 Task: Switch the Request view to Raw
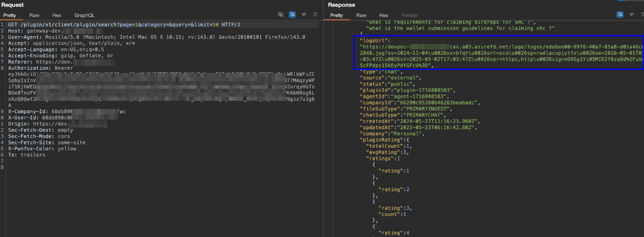[34, 15]
